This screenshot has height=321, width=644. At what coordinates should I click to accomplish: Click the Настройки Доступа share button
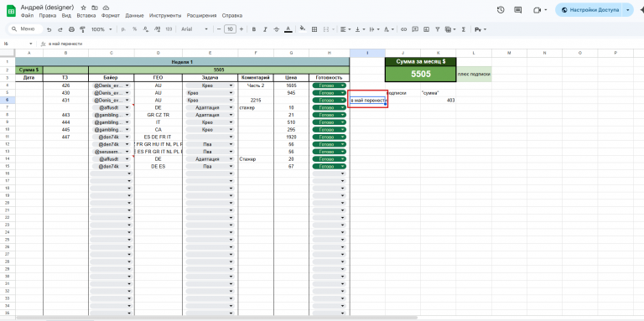coord(589,10)
